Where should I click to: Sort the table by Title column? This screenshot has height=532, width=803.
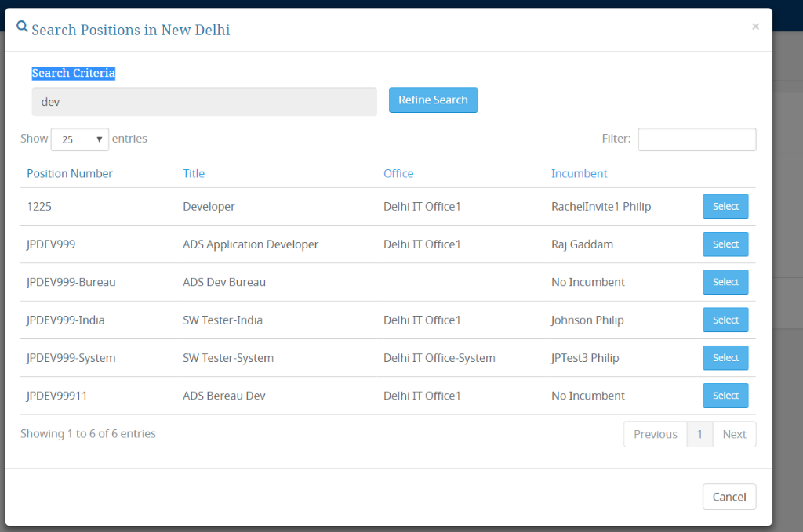[x=194, y=173]
